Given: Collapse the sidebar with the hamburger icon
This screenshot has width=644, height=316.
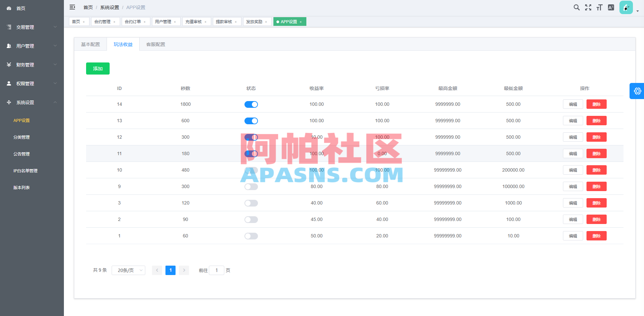Looking at the screenshot, I should (72, 7).
